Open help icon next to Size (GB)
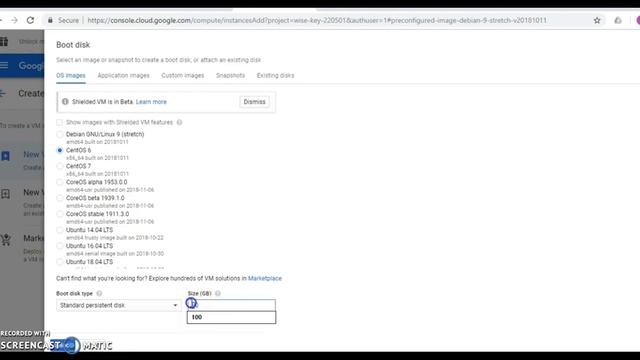The image size is (640, 360). pyautogui.click(x=218, y=293)
